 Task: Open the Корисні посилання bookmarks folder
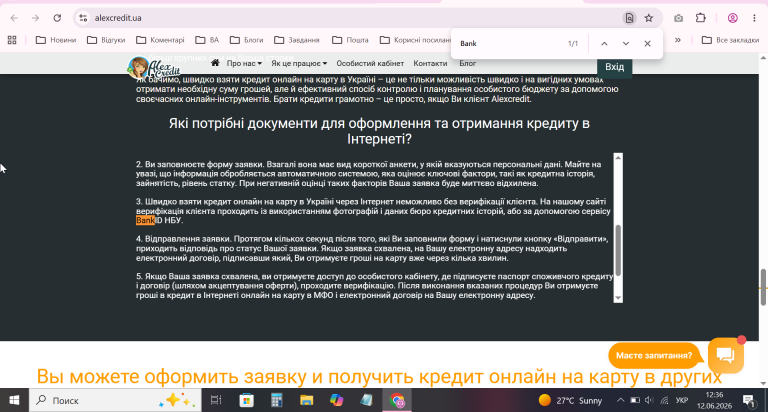tap(415, 40)
